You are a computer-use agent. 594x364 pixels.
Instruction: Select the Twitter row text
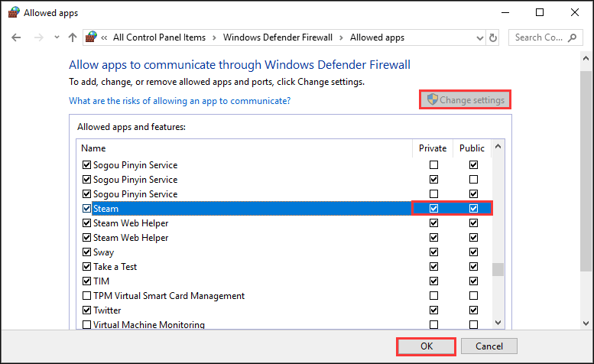(107, 310)
